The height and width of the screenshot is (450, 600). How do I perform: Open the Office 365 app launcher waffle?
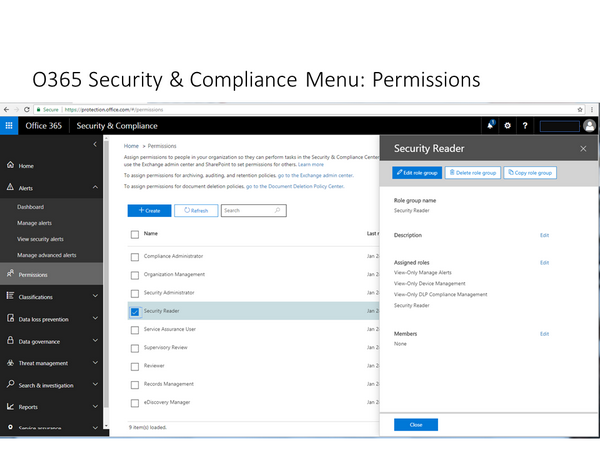click(9, 126)
